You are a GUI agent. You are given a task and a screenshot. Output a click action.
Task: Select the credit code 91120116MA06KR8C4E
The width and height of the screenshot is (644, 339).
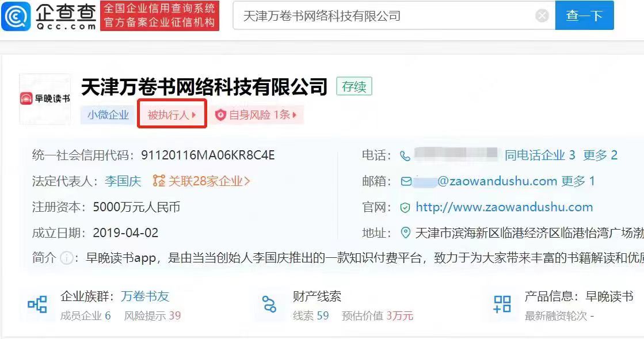click(x=208, y=155)
